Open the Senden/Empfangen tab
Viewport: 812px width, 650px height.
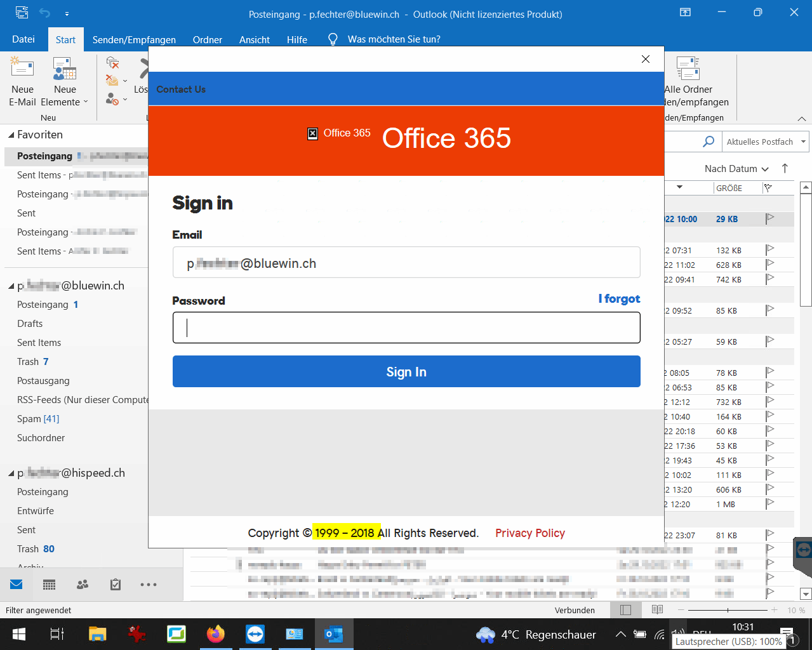click(x=134, y=39)
